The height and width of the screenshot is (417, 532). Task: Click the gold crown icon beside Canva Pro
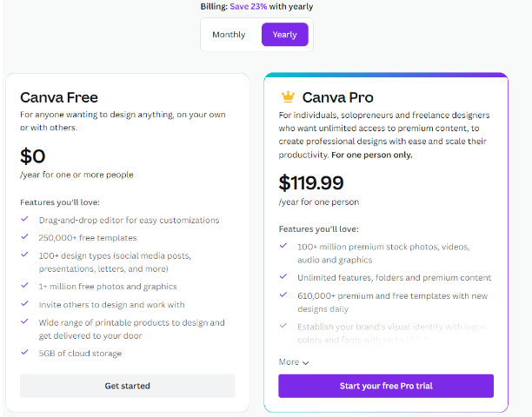pyautogui.click(x=288, y=97)
